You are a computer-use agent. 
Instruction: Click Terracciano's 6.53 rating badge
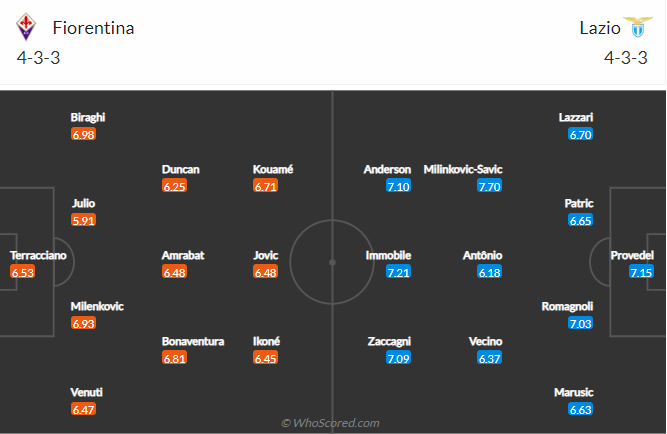[x=23, y=272]
